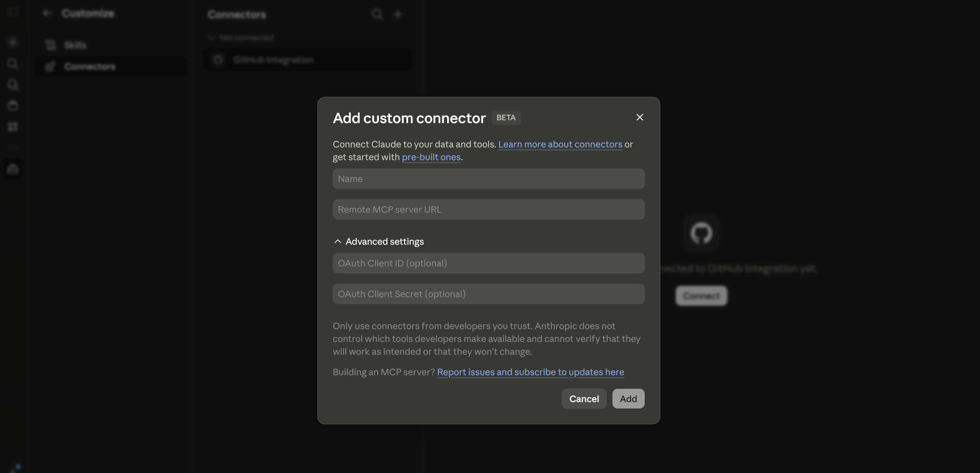This screenshot has height=473, width=980.
Task: Open Report issues and subscribe link
Action: tap(530, 372)
